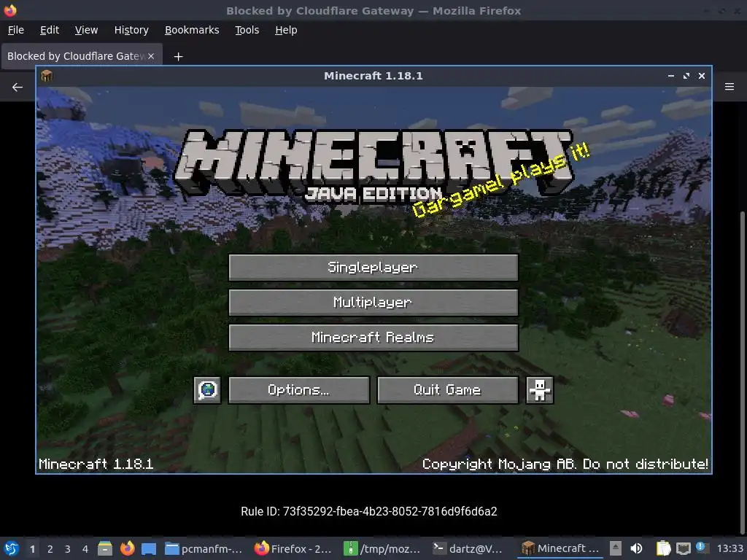
Task: Open accessibility settings figure icon
Action: click(x=540, y=390)
